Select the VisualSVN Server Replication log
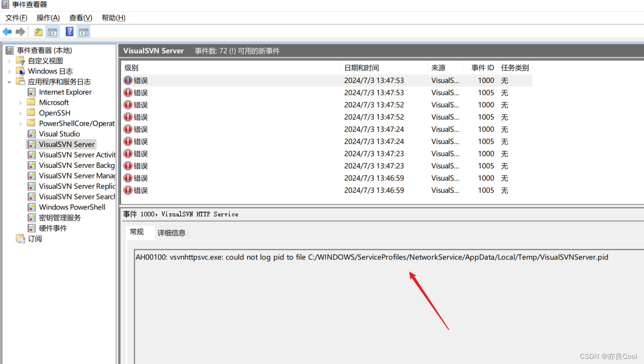This screenshot has width=644, height=364. [x=77, y=186]
